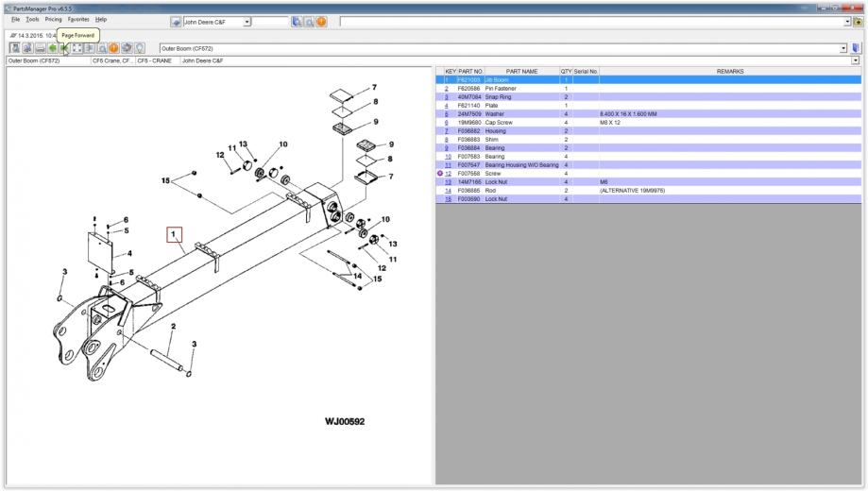Open key link 7 for Housing

coord(446,131)
